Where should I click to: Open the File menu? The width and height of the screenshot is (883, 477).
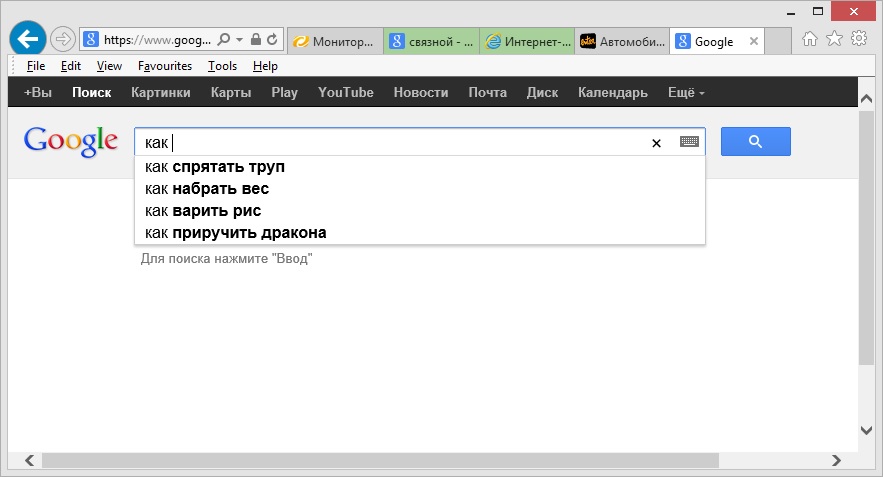(36, 66)
